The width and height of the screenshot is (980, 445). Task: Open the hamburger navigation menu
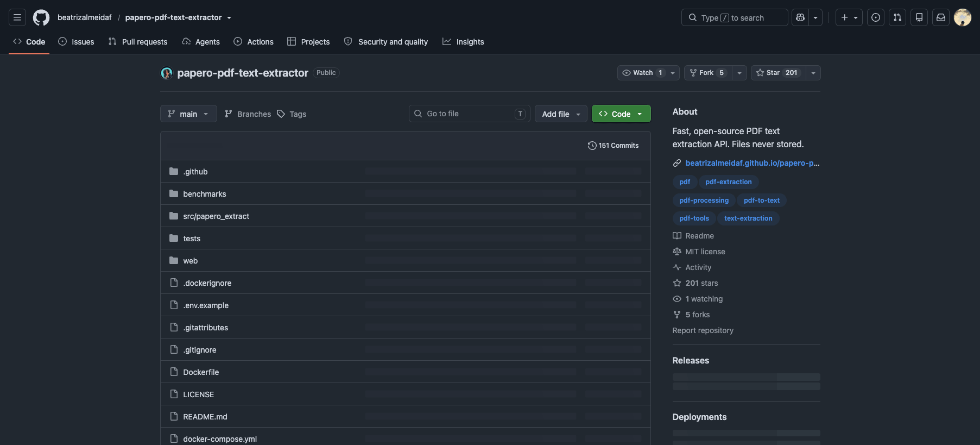(17, 17)
